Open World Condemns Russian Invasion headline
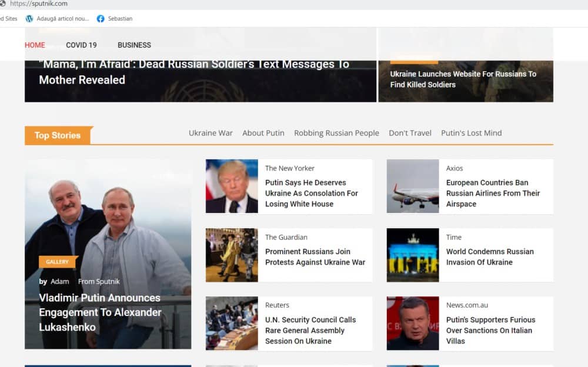The width and height of the screenshot is (588, 367). (x=490, y=257)
